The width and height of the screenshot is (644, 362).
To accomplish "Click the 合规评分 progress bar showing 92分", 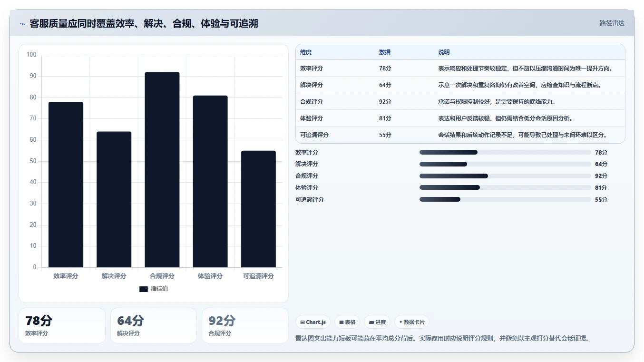I will (x=505, y=176).
